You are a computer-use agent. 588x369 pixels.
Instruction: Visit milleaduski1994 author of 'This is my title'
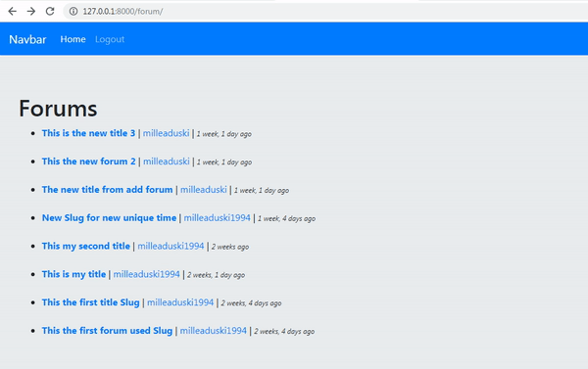point(147,274)
